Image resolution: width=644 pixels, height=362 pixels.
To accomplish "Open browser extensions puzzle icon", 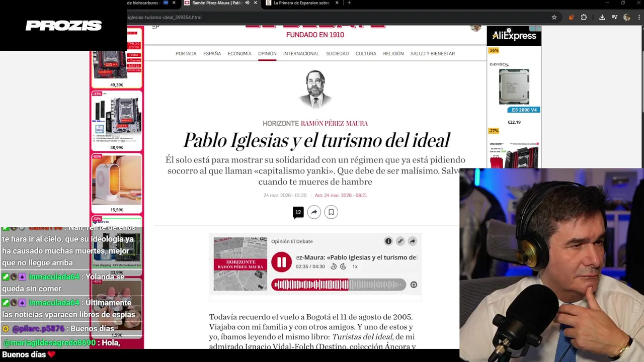I will pyautogui.click(x=584, y=17).
